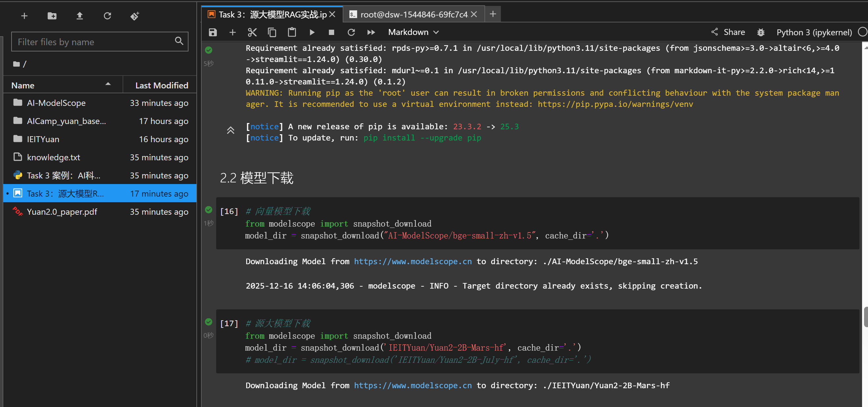Paste cell from the clipboard icon
The image size is (868, 407).
292,32
